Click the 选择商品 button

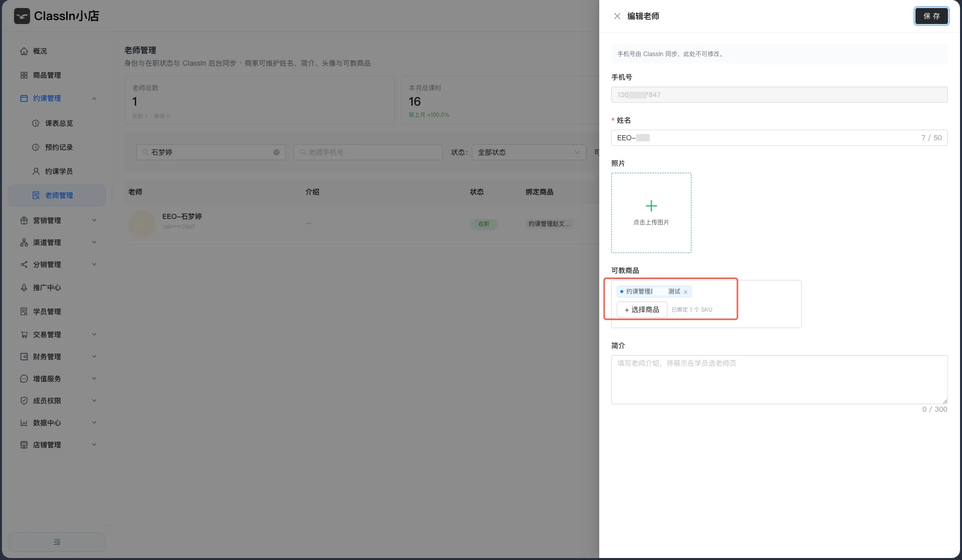642,310
